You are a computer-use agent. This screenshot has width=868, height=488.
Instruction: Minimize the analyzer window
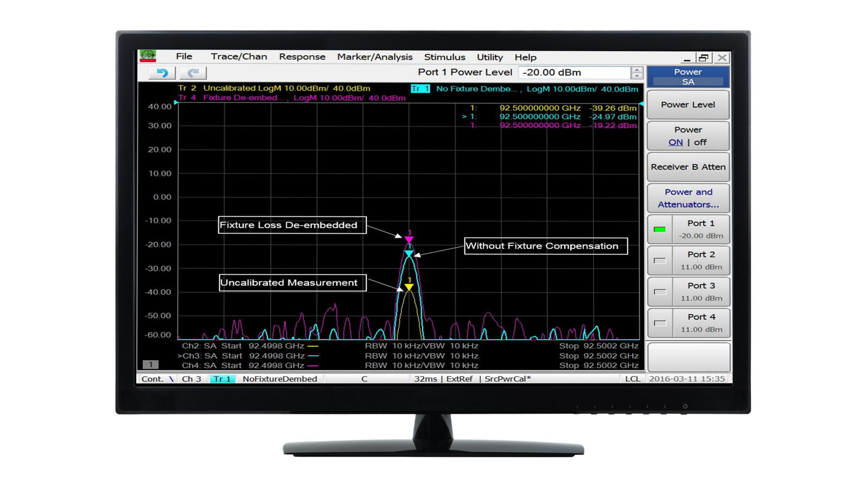pyautogui.click(x=687, y=57)
